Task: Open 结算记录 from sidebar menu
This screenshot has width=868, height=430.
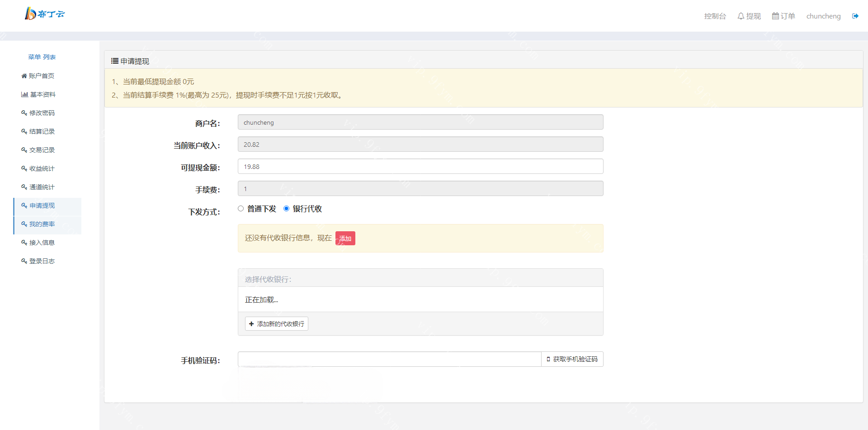Action: point(42,131)
